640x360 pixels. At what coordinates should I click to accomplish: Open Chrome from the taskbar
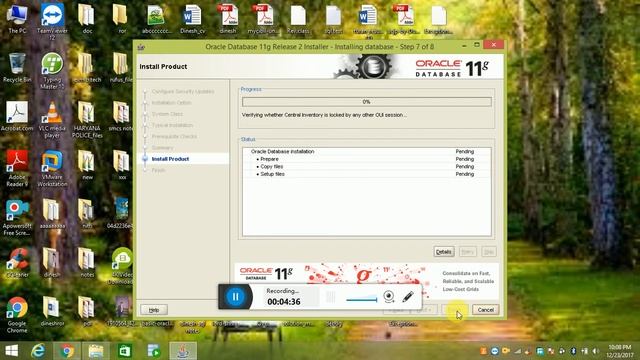tap(67, 351)
